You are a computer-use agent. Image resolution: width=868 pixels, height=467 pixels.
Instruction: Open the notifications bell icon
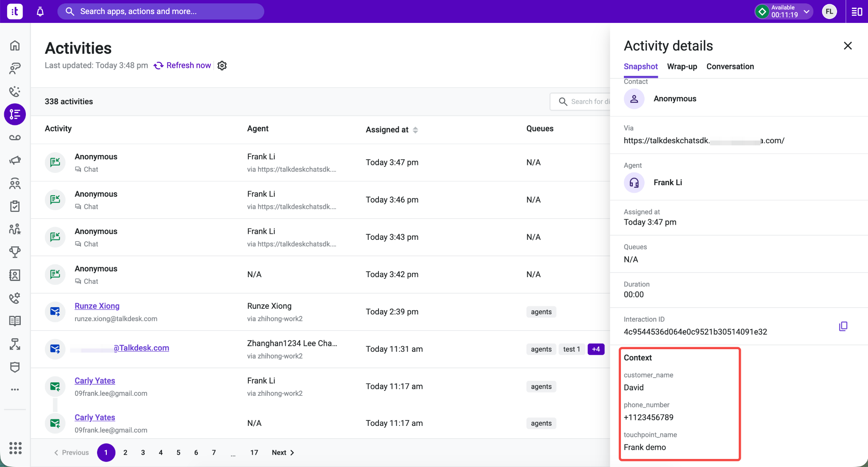click(x=40, y=11)
